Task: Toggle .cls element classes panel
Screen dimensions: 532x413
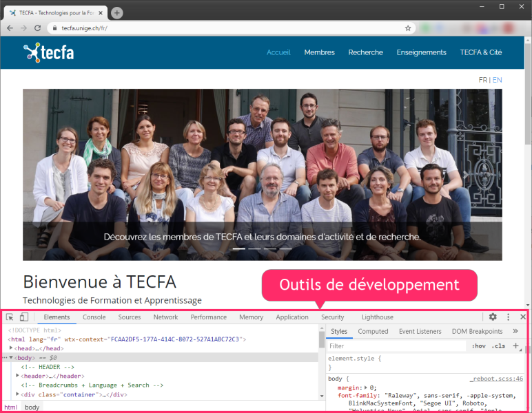Action: 498,346
